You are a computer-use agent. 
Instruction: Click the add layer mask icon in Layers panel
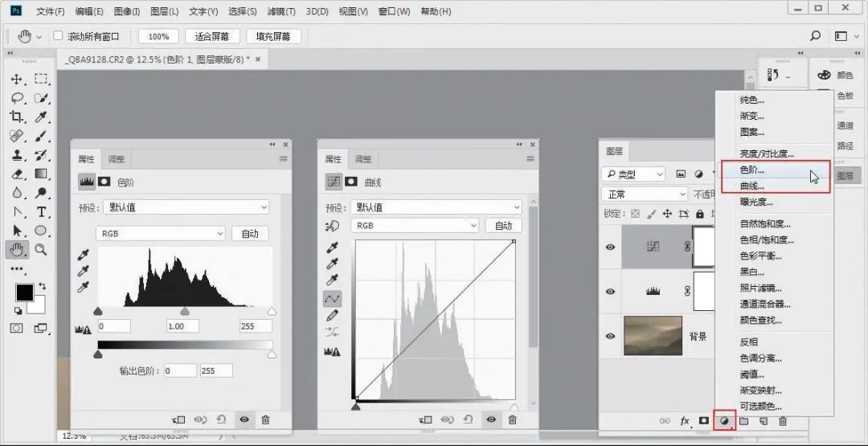tap(703, 421)
